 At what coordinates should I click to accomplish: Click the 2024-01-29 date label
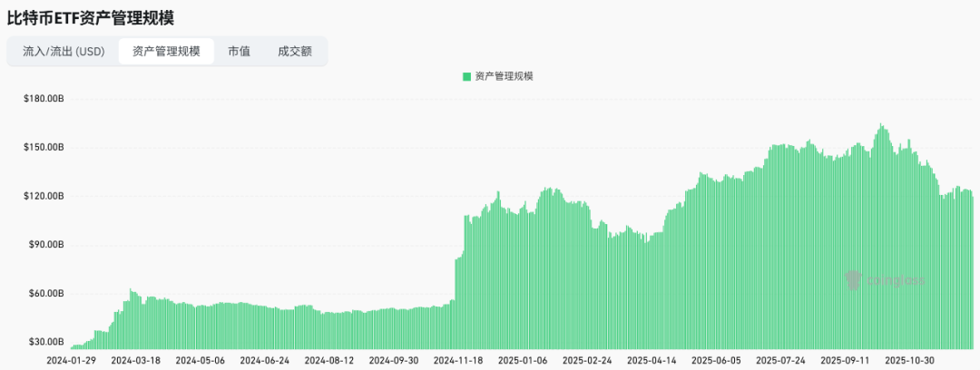[x=70, y=360]
